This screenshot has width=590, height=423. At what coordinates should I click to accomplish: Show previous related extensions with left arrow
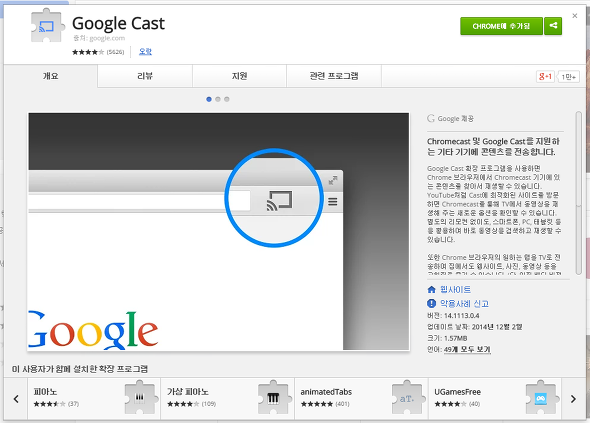point(16,399)
